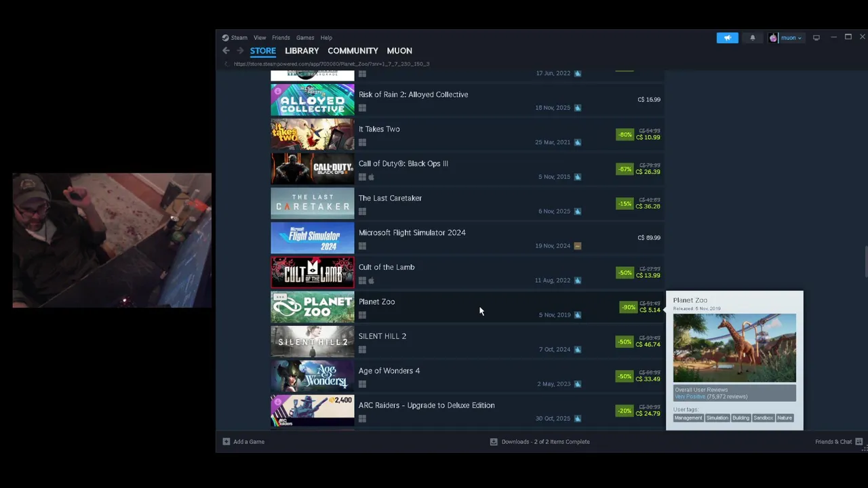Click the Friends & Chat icon
The image size is (868, 488).
pyautogui.click(x=859, y=442)
